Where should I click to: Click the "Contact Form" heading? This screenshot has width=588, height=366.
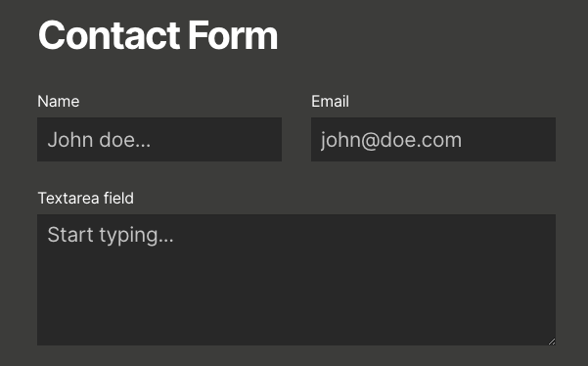158,35
